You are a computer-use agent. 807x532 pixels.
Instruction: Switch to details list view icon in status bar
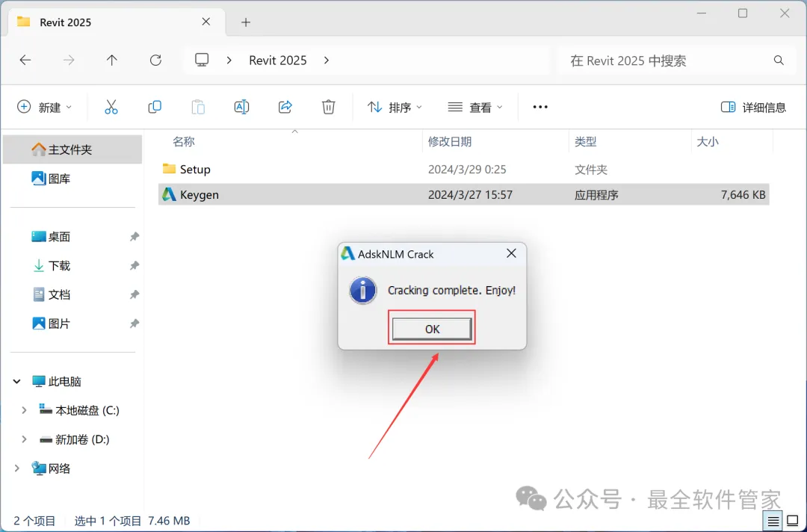coord(773,522)
